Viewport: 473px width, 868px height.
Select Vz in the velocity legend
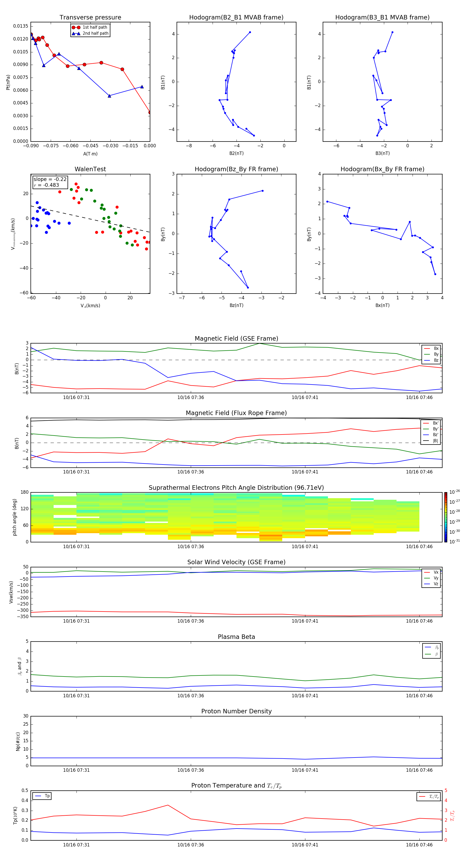click(431, 584)
